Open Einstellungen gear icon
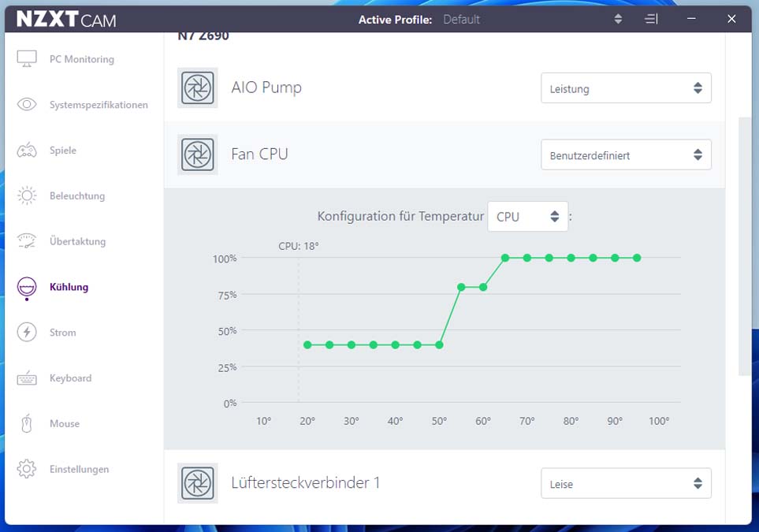This screenshot has width=759, height=532. (x=27, y=469)
